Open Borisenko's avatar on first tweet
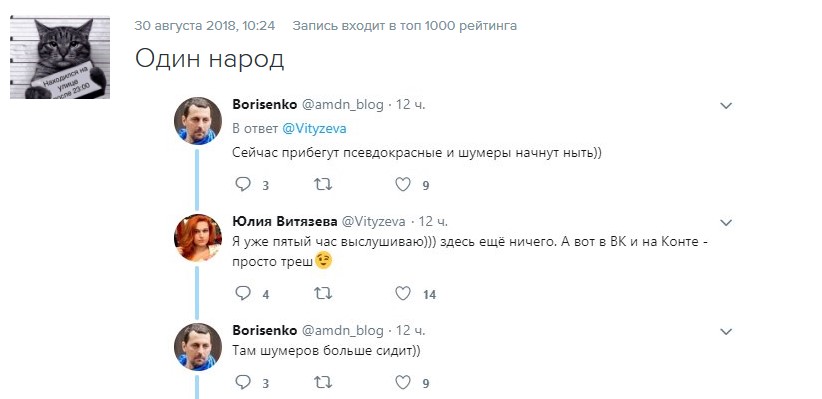Viewport: 822px width, 399px height. (198, 121)
